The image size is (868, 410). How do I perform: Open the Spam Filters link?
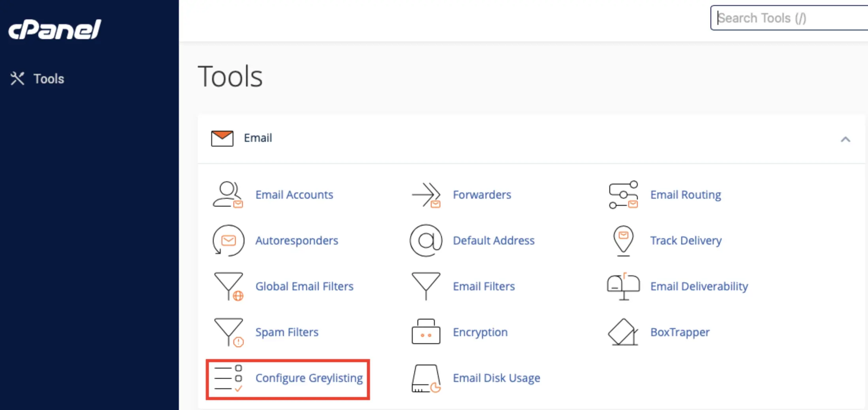click(x=287, y=332)
